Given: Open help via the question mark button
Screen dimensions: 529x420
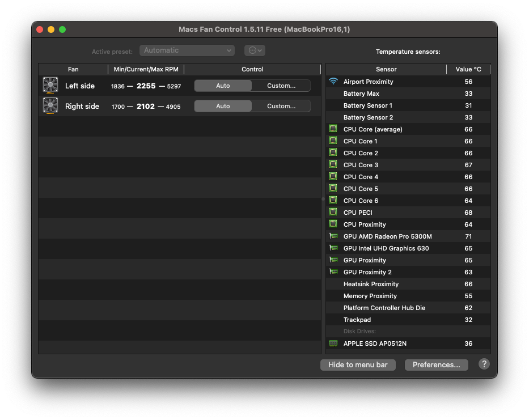Looking at the screenshot, I should coord(484,364).
